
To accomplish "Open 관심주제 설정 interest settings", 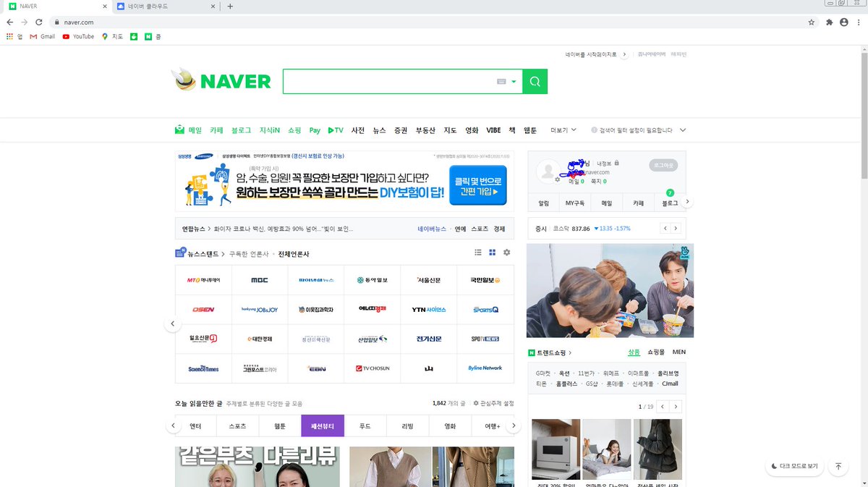I will 493,403.
